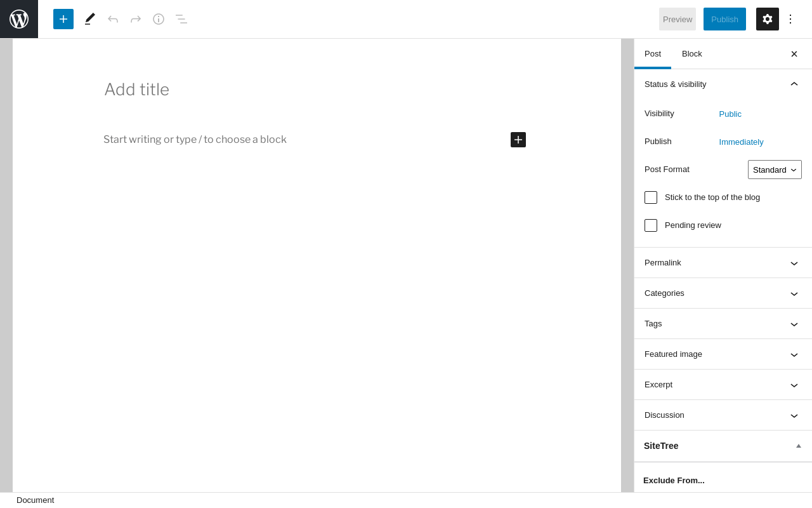Expand the Tags panel
The image size is (812, 508).
[x=723, y=324]
